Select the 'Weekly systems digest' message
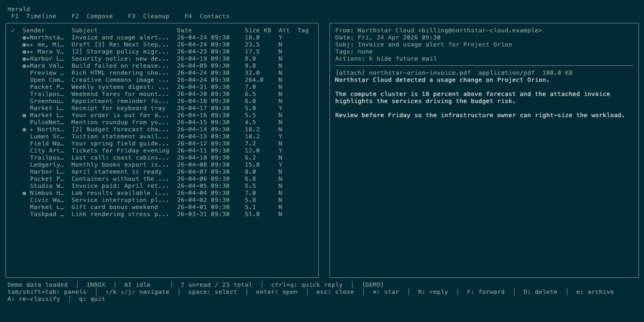This screenshot has height=322, width=644. [x=162, y=87]
